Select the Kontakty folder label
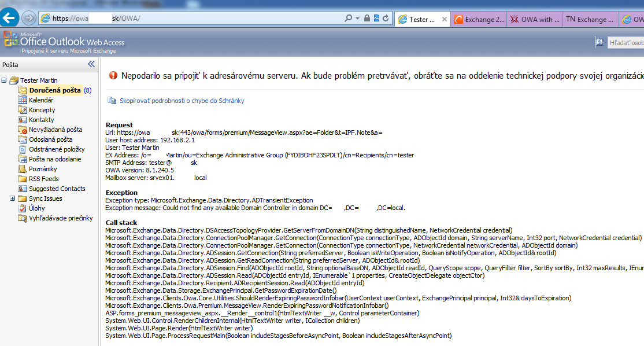Image resolution: width=644 pixels, height=346 pixels. pos(42,120)
